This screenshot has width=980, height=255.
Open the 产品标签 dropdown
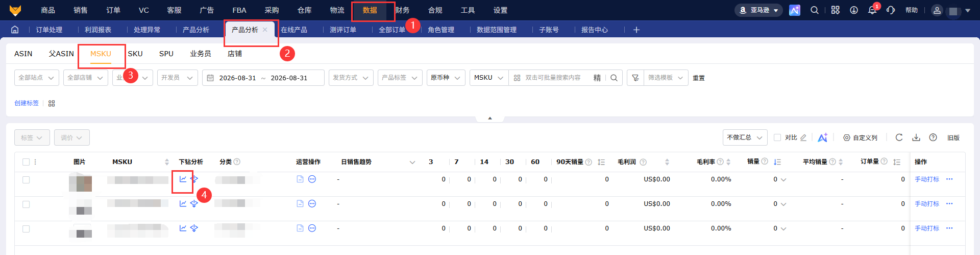click(400, 78)
